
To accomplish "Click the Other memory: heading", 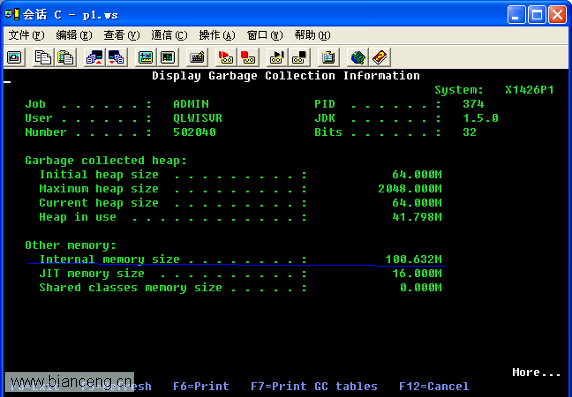I will pos(70,245).
